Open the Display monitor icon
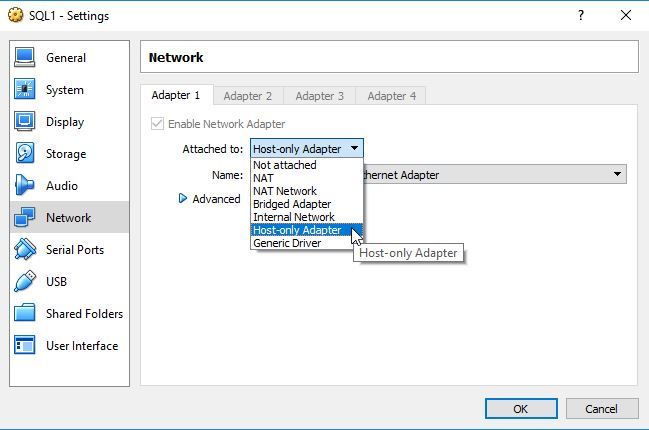 pos(25,122)
